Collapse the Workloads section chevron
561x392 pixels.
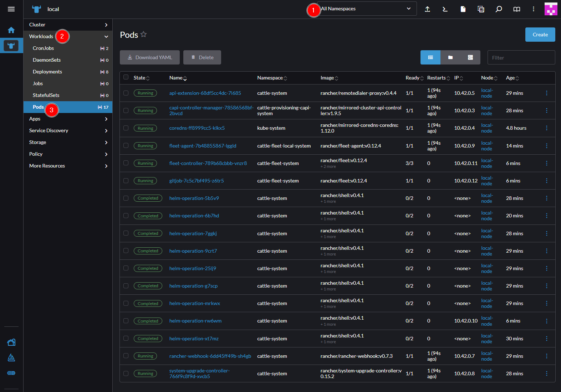click(x=106, y=36)
